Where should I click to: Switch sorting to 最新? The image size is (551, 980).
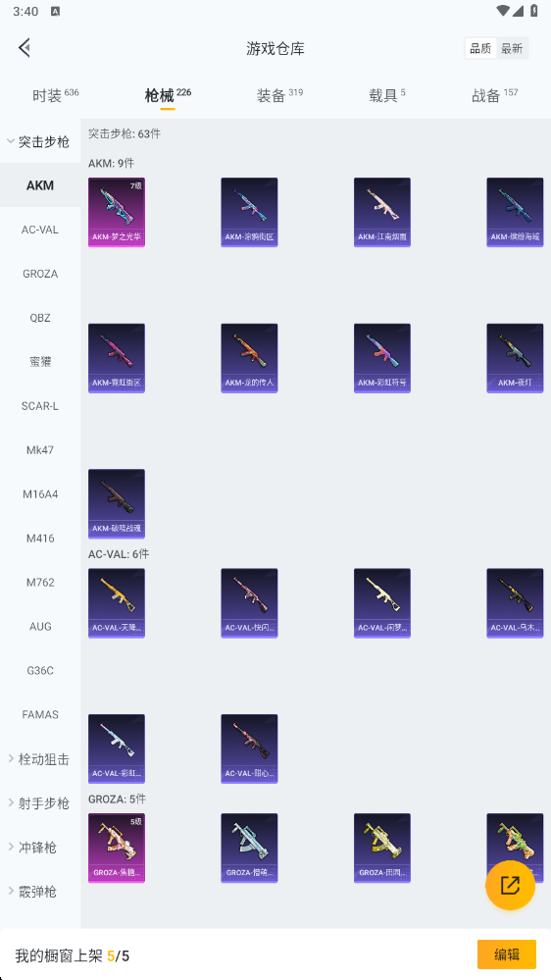click(x=512, y=49)
